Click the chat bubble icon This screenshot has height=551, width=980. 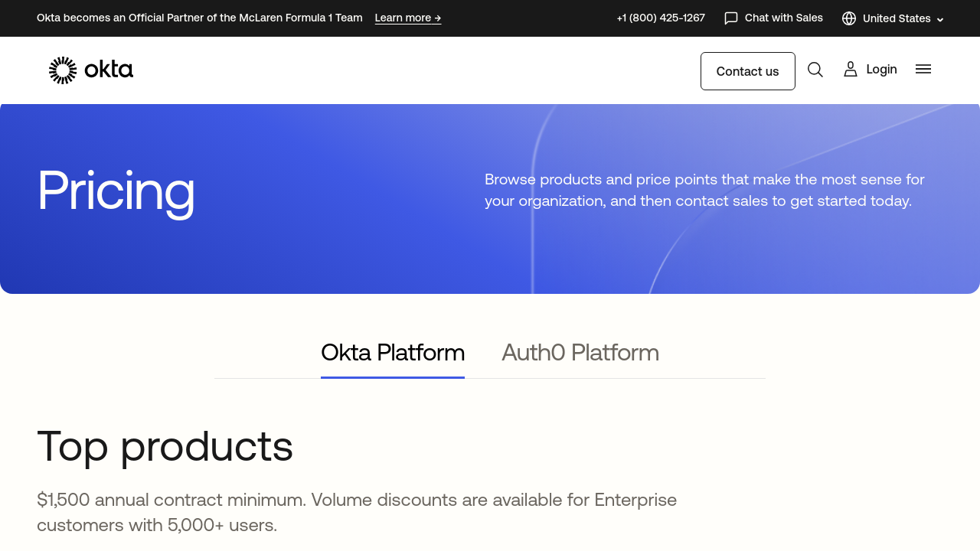731,18
